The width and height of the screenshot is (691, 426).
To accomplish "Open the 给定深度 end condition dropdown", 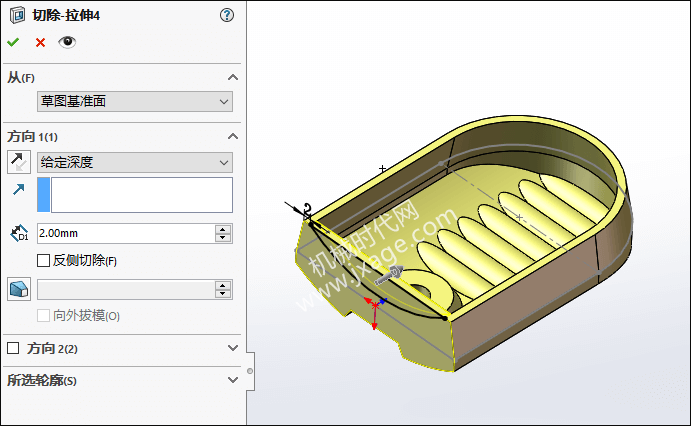I will pyautogui.click(x=135, y=162).
